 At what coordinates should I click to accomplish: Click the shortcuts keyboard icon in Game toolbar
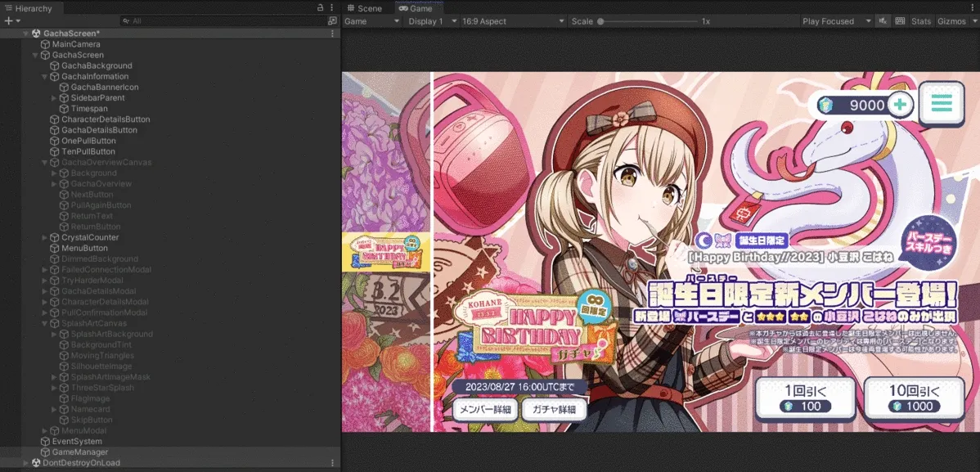pos(900,21)
